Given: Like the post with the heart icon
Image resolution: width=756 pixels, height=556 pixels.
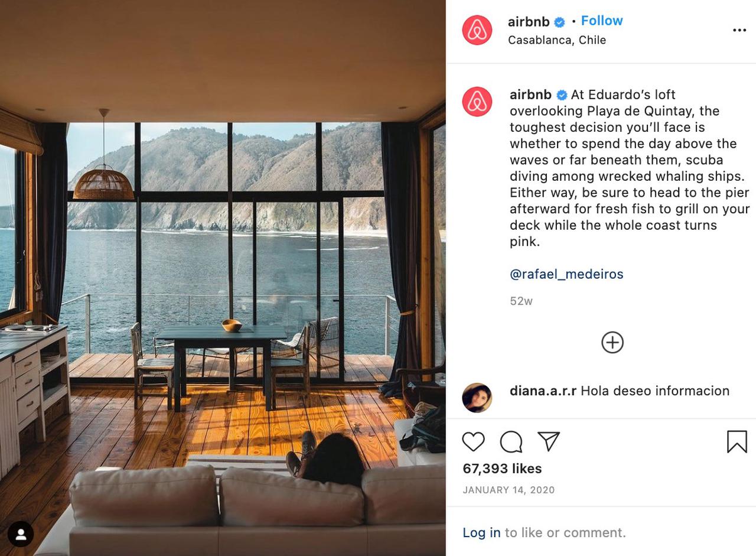Looking at the screenshot, I should coord(473,441).
